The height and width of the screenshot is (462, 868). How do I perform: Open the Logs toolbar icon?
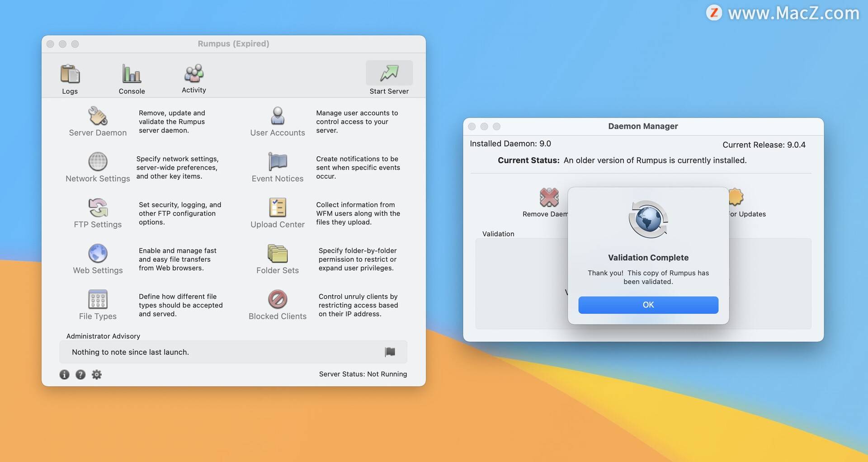pyautogui.click(x=70, y=74)
